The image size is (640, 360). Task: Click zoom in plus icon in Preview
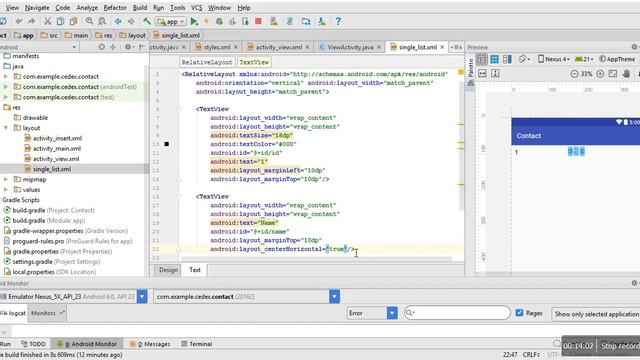600,74
